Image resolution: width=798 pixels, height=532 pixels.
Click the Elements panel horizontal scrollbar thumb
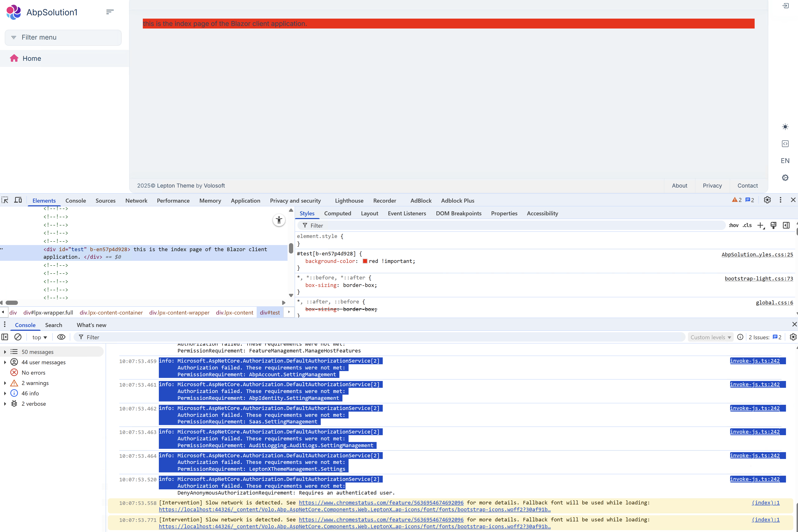pyautogui.click(x=12, y=303)
